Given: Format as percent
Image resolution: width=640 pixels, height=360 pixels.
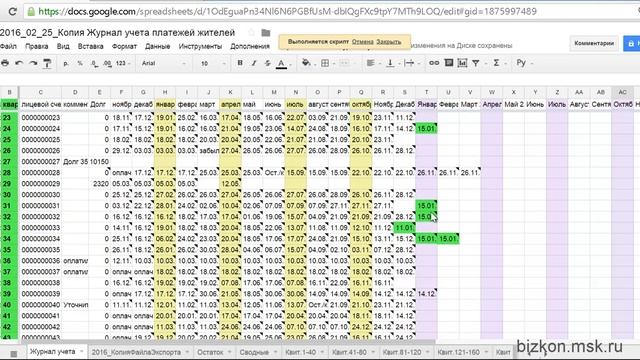Looking at the screenshot, I should (x=80, y=63).
